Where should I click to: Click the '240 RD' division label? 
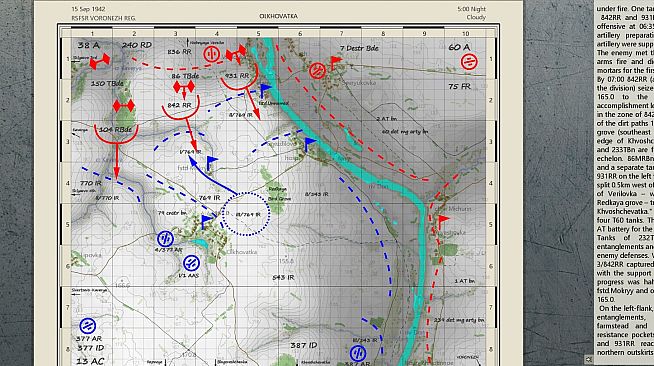click(x=137, y=45)
